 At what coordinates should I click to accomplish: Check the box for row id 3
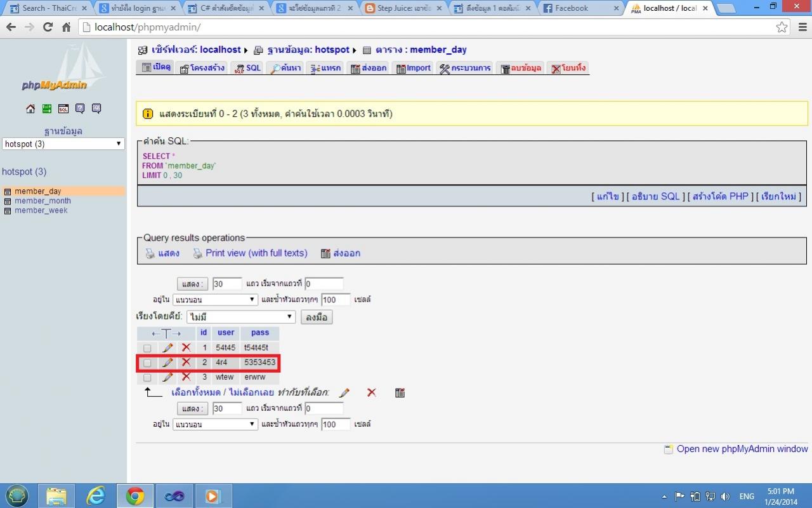[147, 377]
